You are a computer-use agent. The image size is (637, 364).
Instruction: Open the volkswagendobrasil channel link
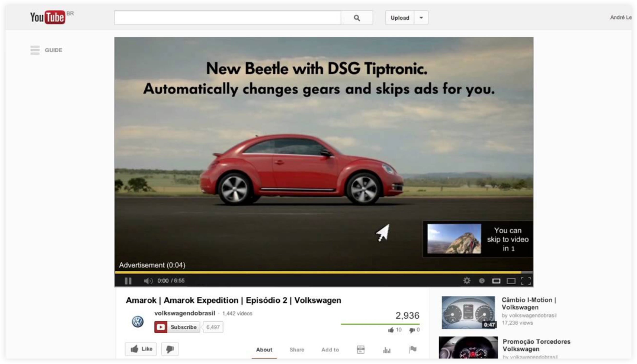pyautogui.click(x=184, y=313)
